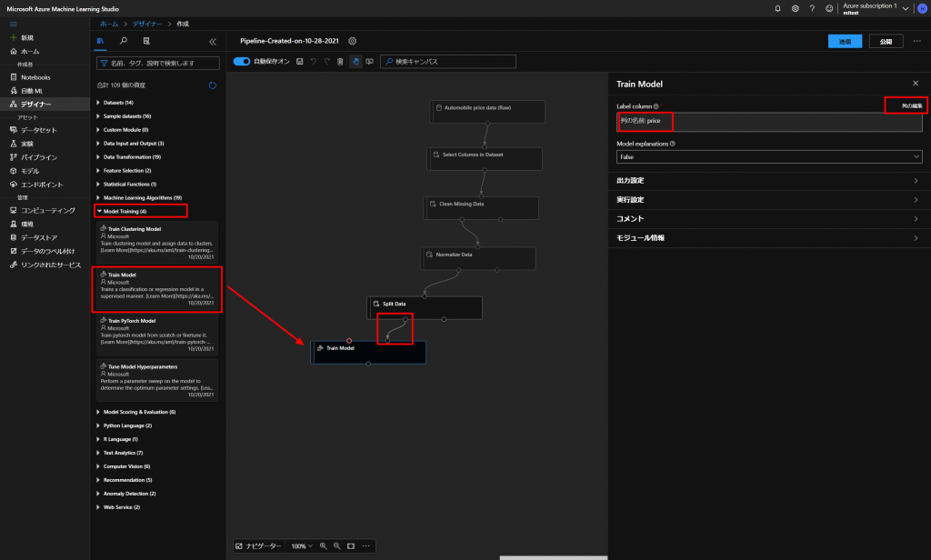Toggle the hamburger navigation menu
Screen dimensions: 931x560
click(13, 24)
